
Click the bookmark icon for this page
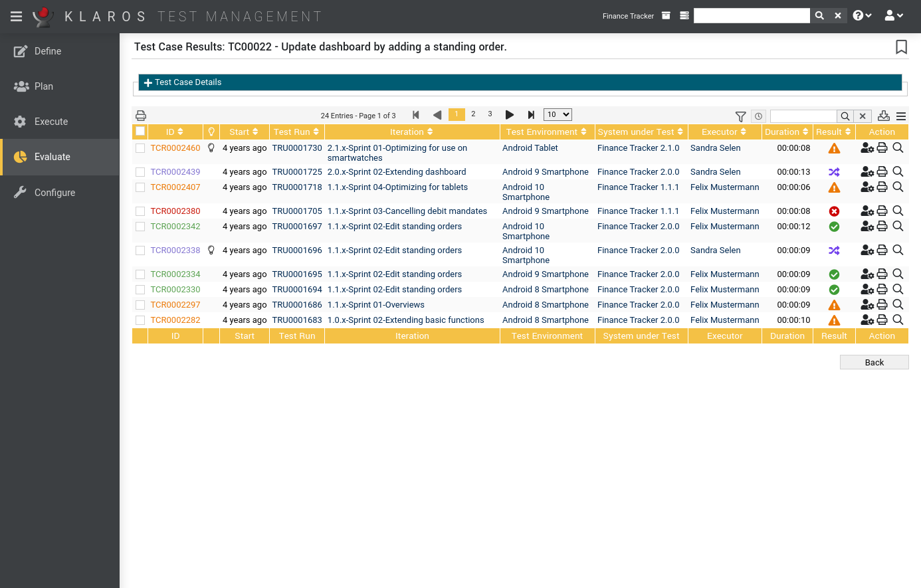(x=901, y=47)
